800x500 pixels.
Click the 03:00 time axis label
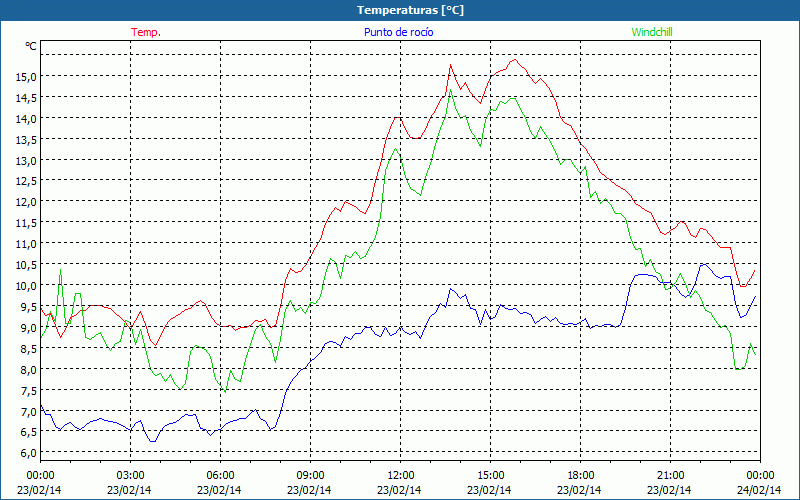pos(130,475)
